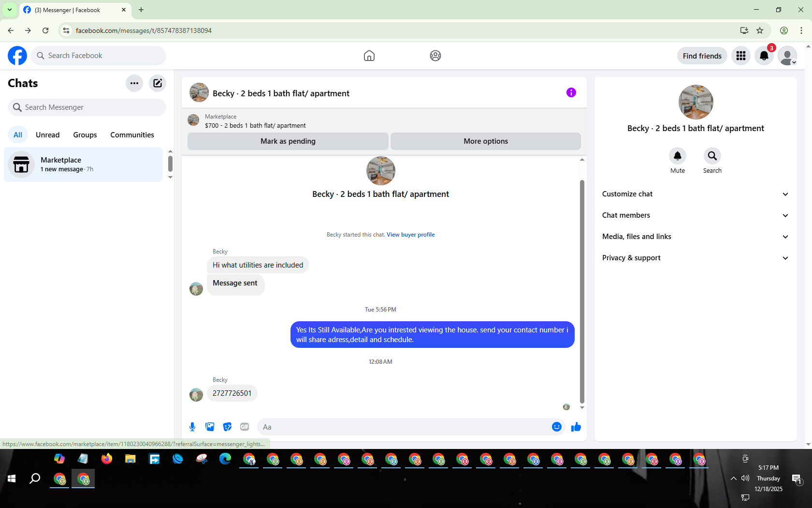
Task: Open Chats options three-dot menu
Action: [134, 83]
